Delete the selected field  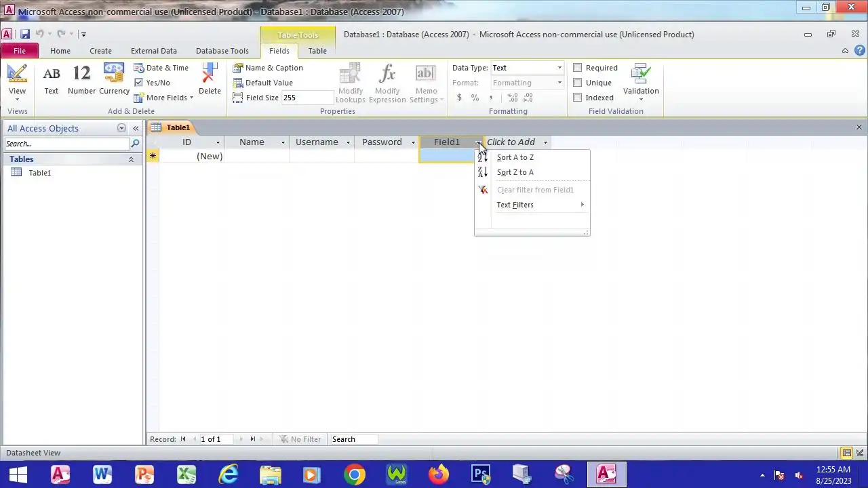pyautogui.click(x=210, y=80)
